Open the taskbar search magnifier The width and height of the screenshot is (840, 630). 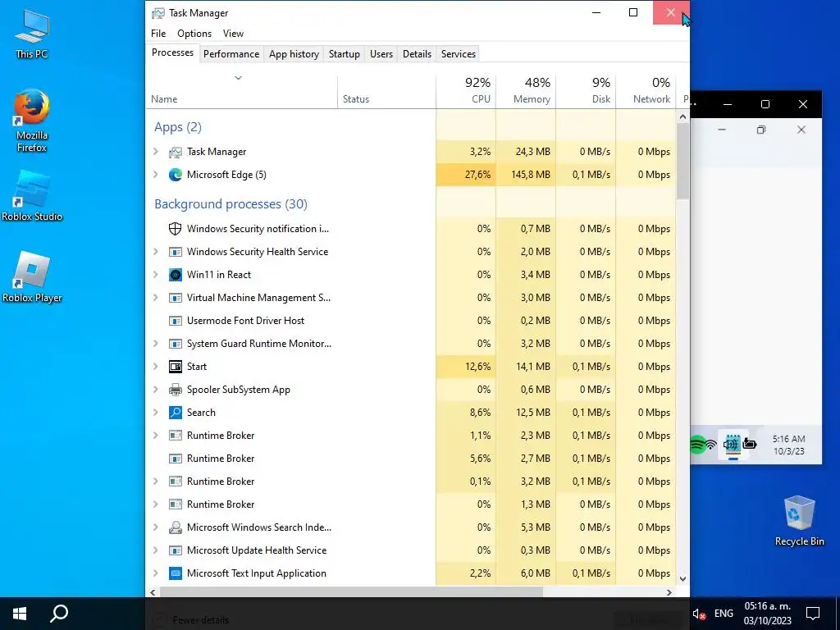(59, 614)
